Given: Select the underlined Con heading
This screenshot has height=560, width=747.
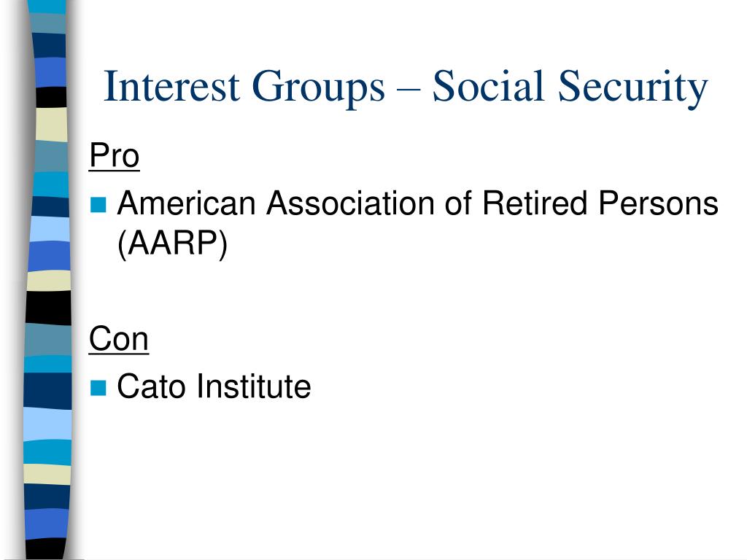Looking at the screenshot, I should [119, 339].
